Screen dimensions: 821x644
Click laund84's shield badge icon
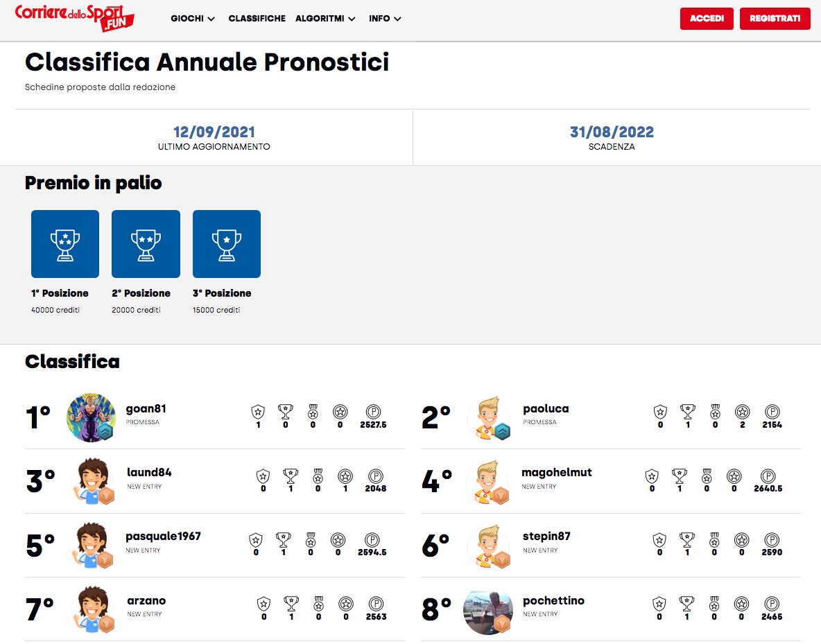[x=263, y=476]
